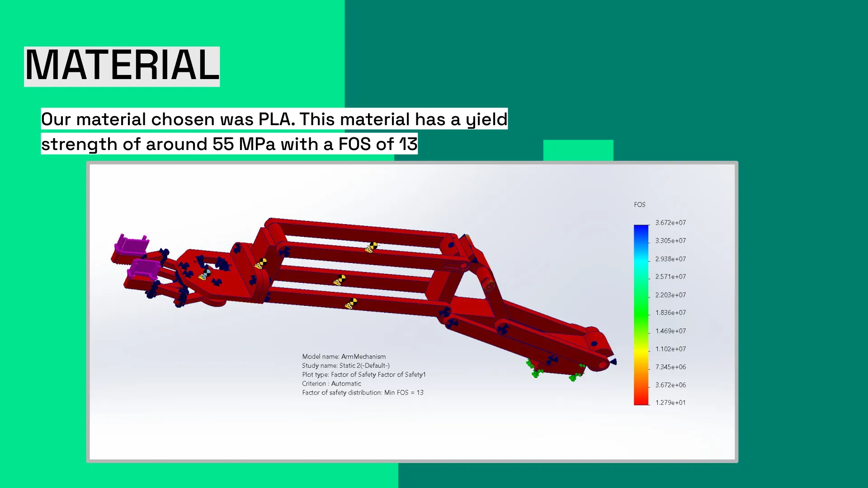
Task: Click the line "strength of around 55 MPa"
Action: [x=229, y=144]
